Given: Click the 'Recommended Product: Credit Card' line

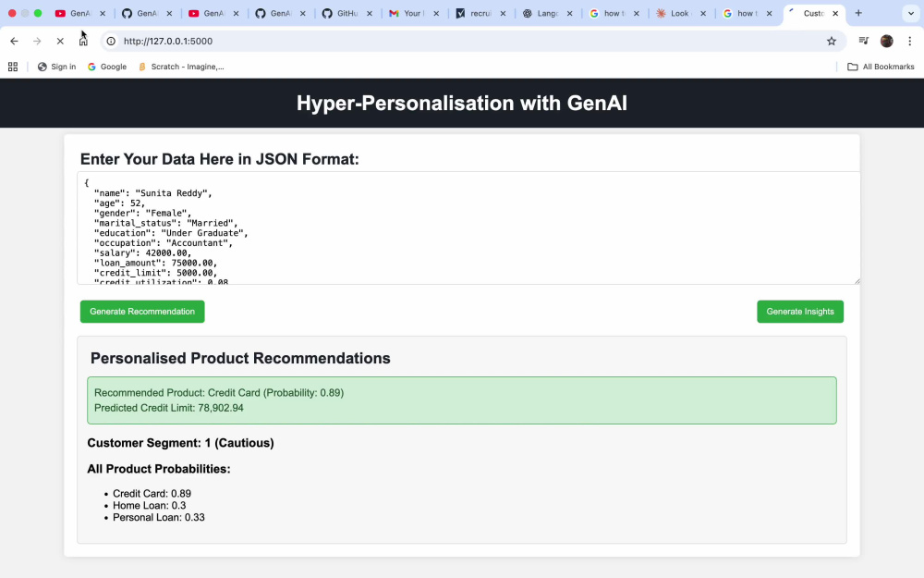Looking at the screenshot, I should (219, 393).
